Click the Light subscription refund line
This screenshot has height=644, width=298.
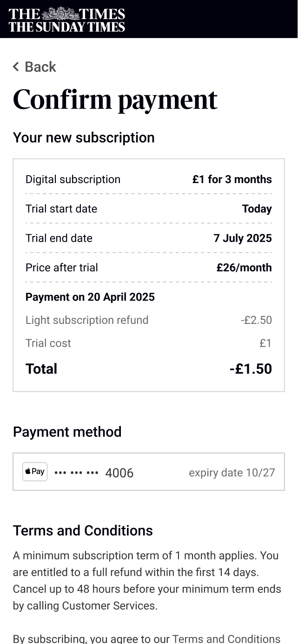click(87, 320)
